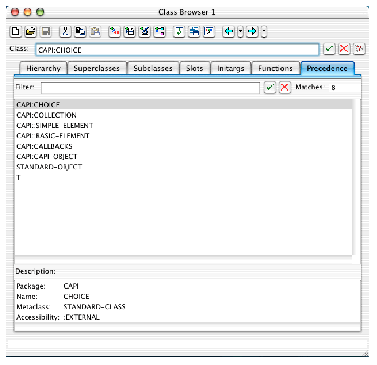Switch to the Superclasses tab
This screenshot has height=365, width=377.
97,68
